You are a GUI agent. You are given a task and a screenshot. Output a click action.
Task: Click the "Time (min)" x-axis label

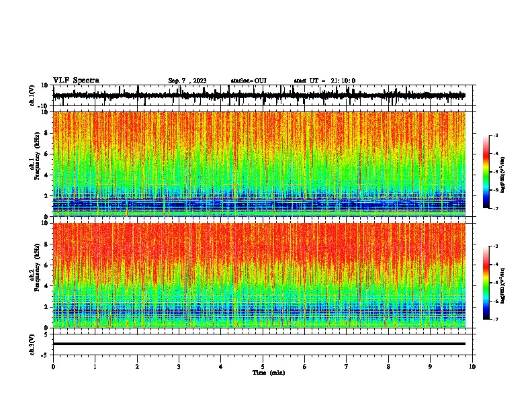coord(269,373)
